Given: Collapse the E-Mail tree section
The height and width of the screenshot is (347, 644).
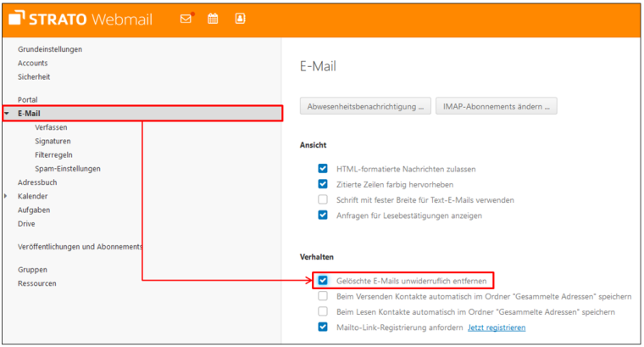Looking at the screenshot, I should (x=8, y=114).
